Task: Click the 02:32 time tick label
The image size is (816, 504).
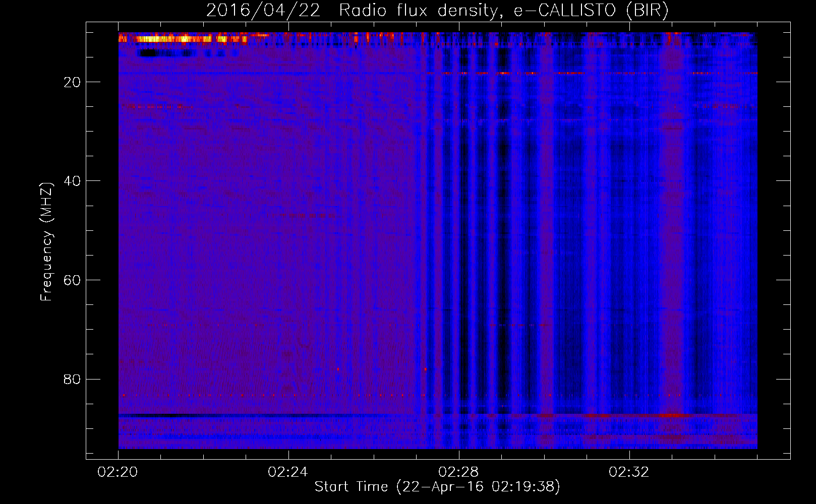Action: point(629,472)
